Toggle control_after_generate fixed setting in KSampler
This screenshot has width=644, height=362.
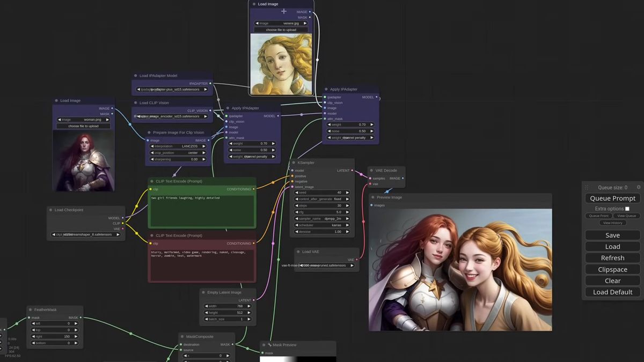(x=322, y=199)
